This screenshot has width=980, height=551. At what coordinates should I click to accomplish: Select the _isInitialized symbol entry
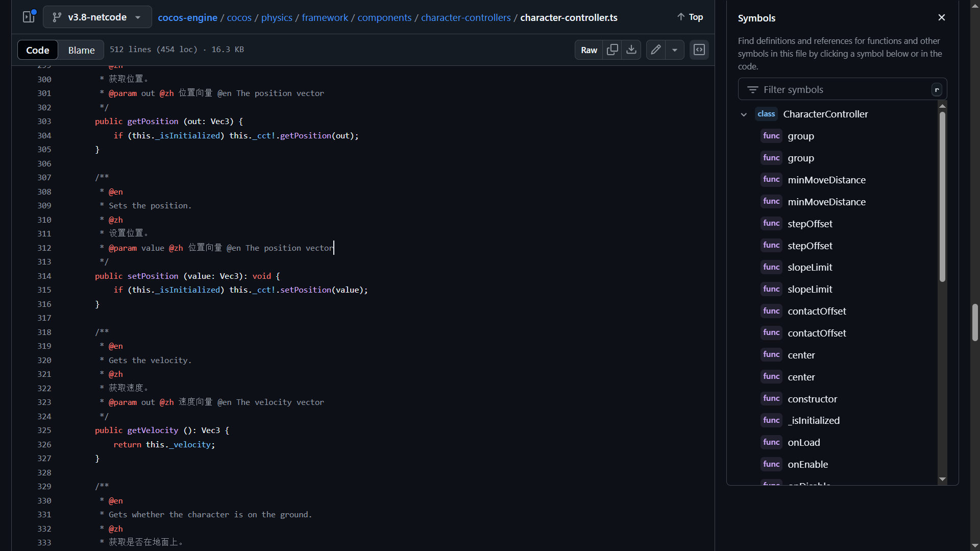click(813, 421)
